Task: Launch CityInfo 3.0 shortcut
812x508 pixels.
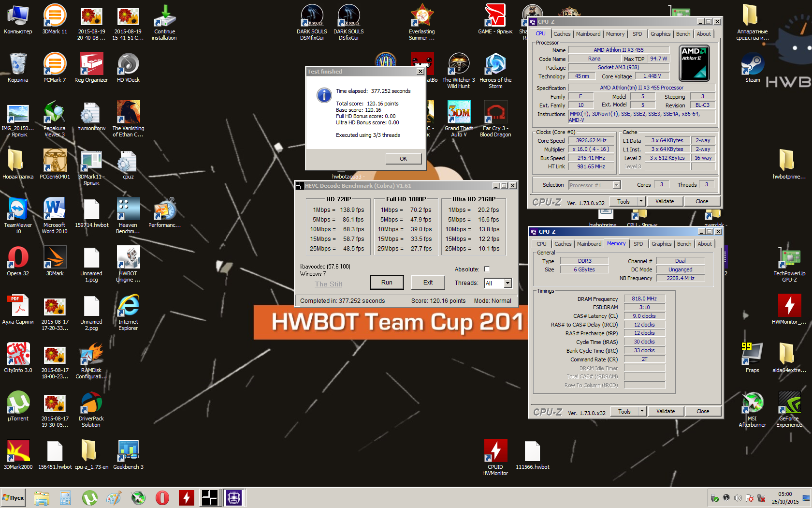Action: click(18, 358)
